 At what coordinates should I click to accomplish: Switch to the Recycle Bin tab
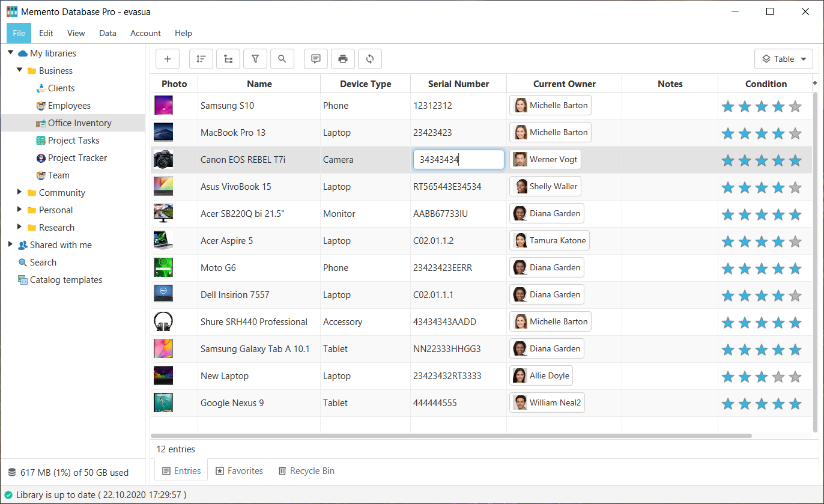pyautogui.click(x=306, y=471)
